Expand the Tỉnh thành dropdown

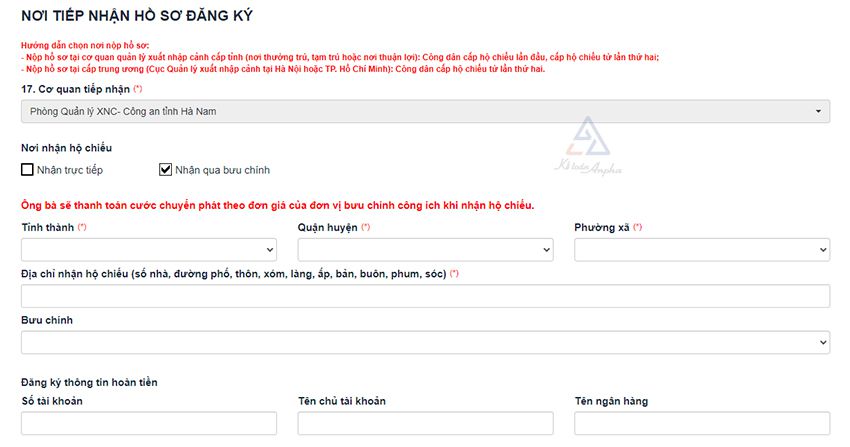(149, 250)
